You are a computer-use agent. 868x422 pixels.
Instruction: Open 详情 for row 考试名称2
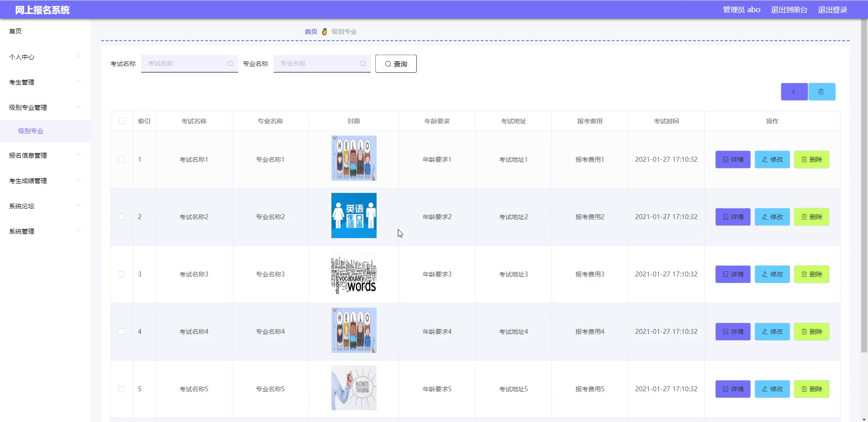(733, 217)
